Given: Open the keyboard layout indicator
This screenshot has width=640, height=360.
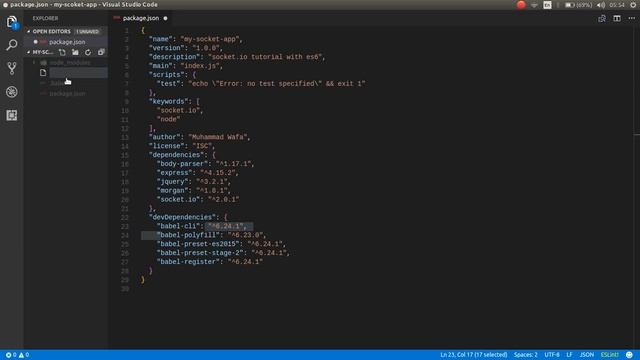Looking at the screenshot, I should (547, 5).
